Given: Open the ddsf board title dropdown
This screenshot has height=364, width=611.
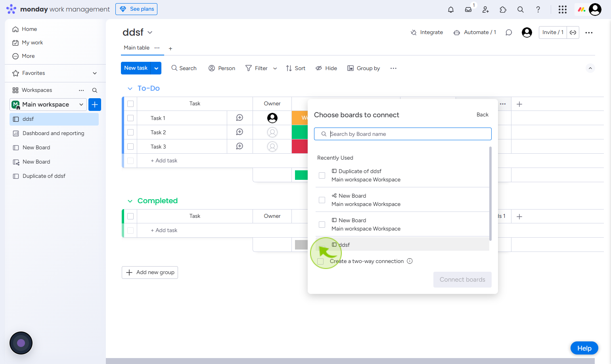Looking at the screenshot, I should pos(150,32).
